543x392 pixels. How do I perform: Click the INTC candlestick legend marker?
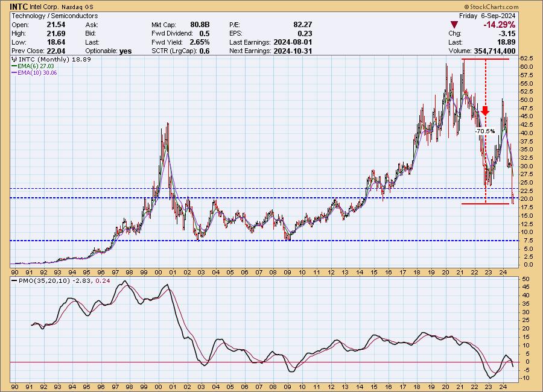tap(13, 61)
